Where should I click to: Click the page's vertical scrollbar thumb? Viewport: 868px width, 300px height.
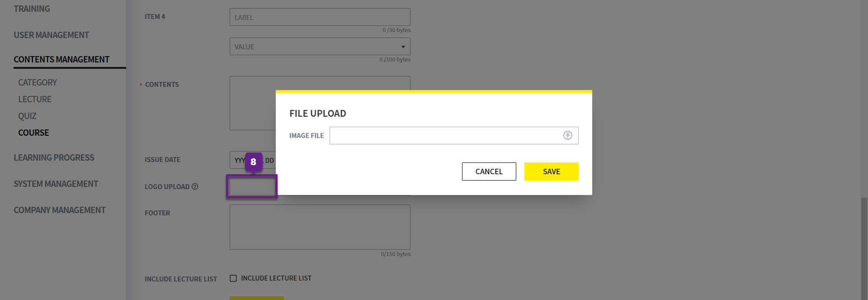[x=864, y=248]
